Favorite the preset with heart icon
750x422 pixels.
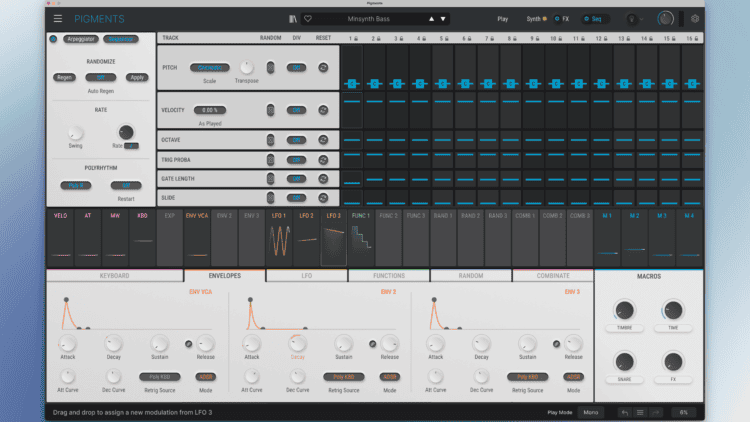tap(308, 19)
